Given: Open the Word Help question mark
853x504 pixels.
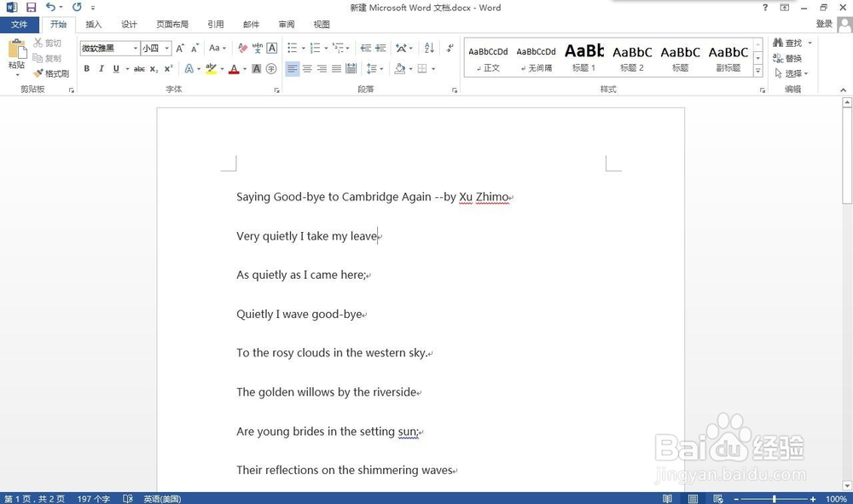Looking at the screenshot, I should tap(765, 7).
